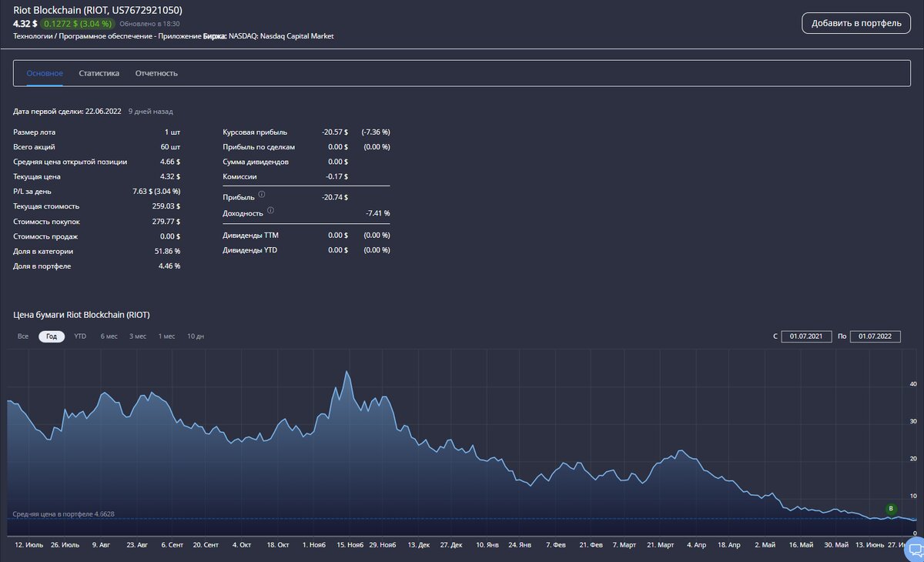This screenshot has height=562, width=924.
Task: Switch to the Отчетность tab
Action: point(156,73)
